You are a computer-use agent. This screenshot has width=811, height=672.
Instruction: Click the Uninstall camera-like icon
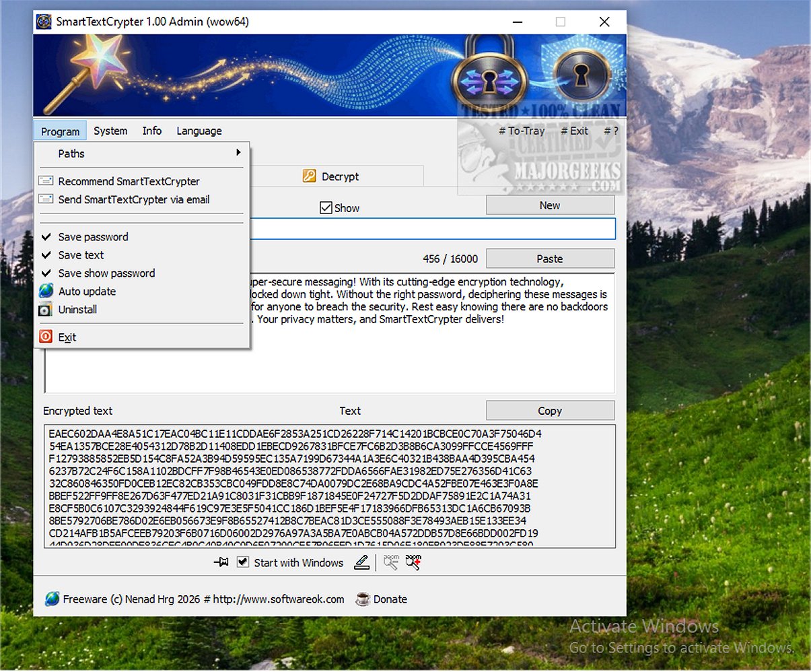[x=46, y=310]
